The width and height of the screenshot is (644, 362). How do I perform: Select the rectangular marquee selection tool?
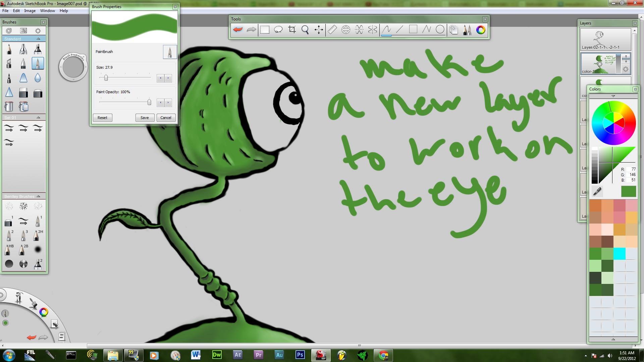click(x=265, y=30)
